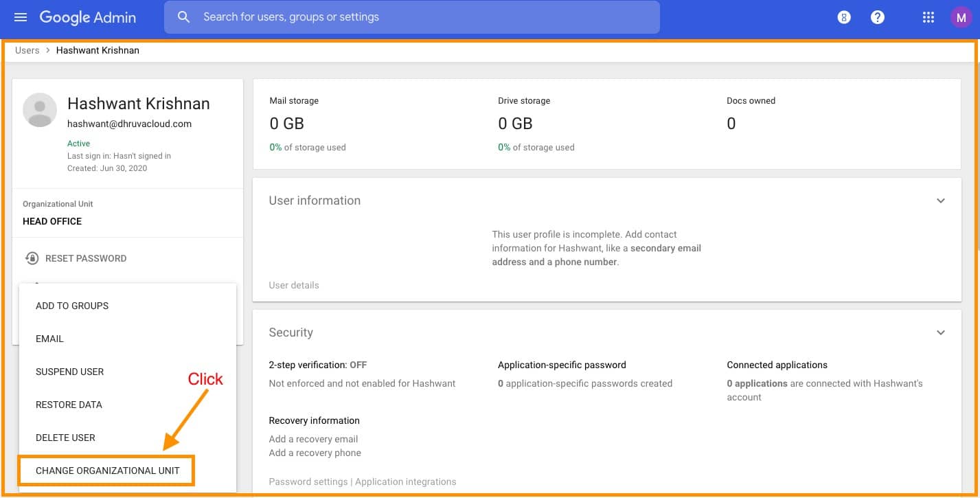Image resolution: width=980 pixels, height=498 pixels.
Task: Expand the Security section chevron
Action: tap(940, 332)
